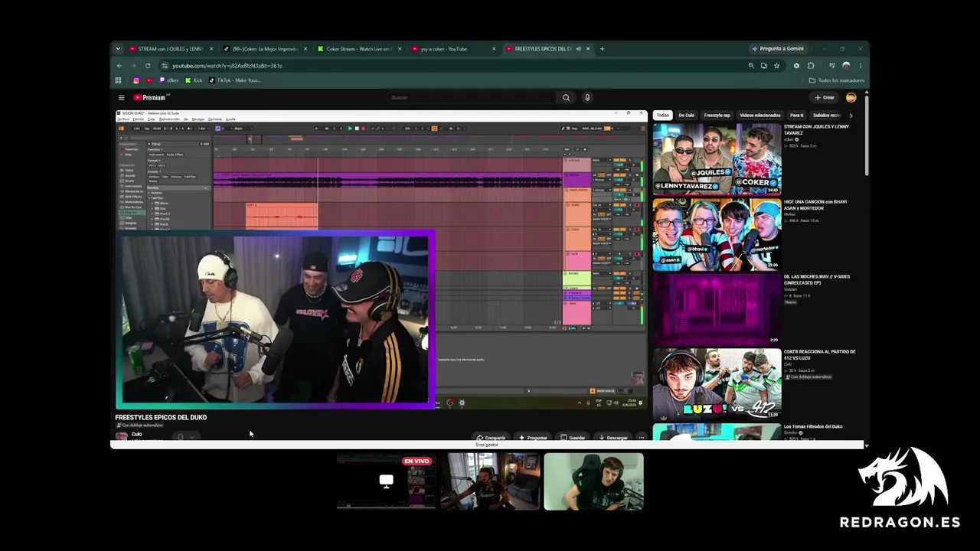Switch to the ysy a coker - YouTube tab

(453, 49)
